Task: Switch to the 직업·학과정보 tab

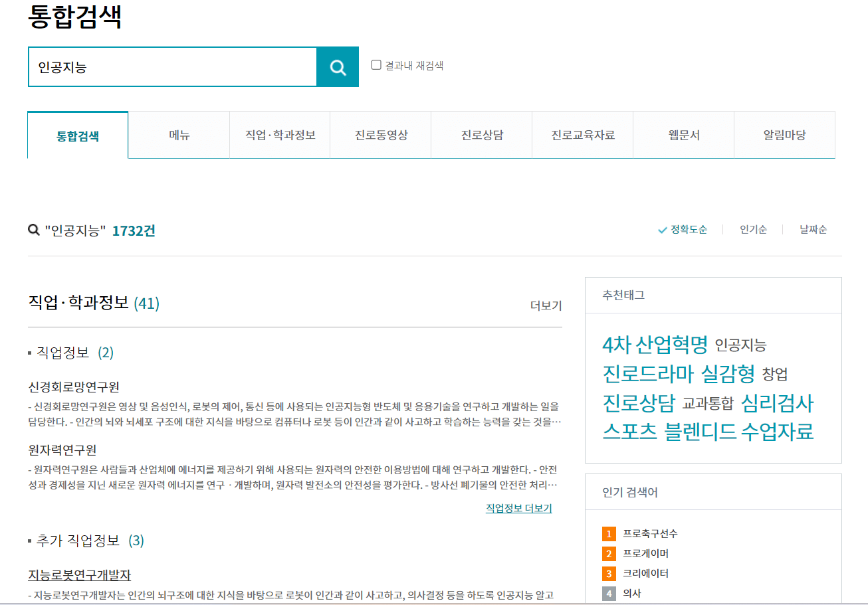Action: (x=280, y=135)
